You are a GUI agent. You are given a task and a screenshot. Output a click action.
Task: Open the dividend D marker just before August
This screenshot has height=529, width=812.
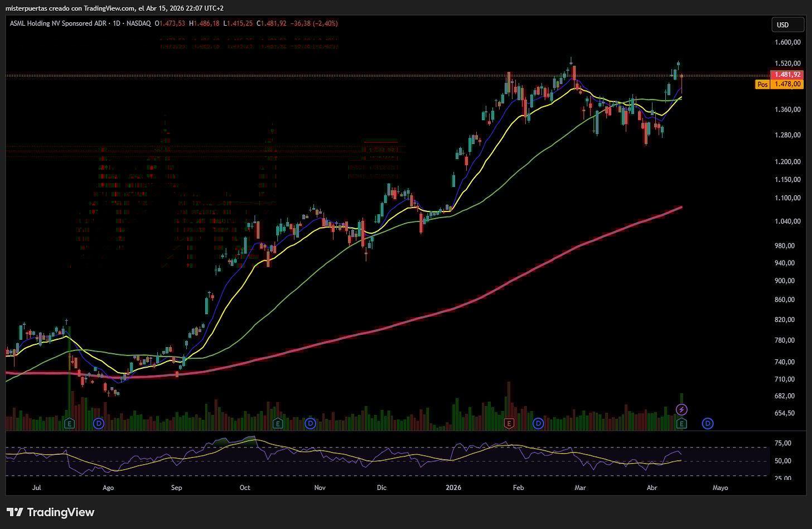pyautogui.click(x=99, y=424)
